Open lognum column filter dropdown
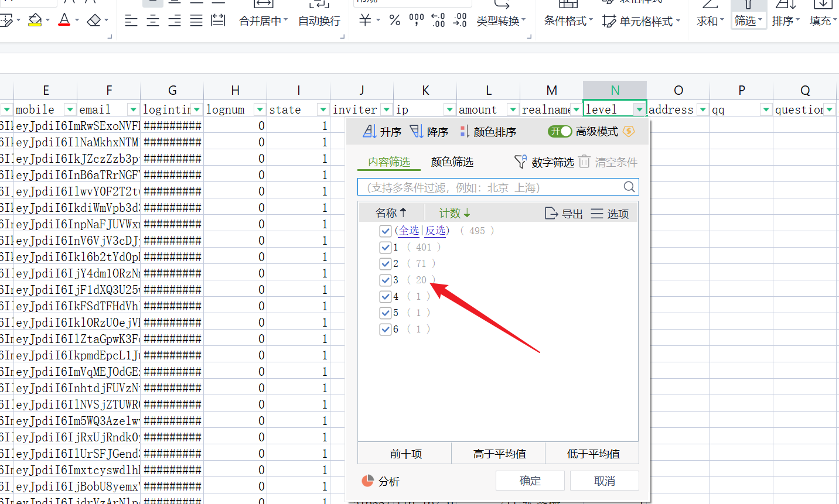Screen dimensions: 839x504 (260, 109)
